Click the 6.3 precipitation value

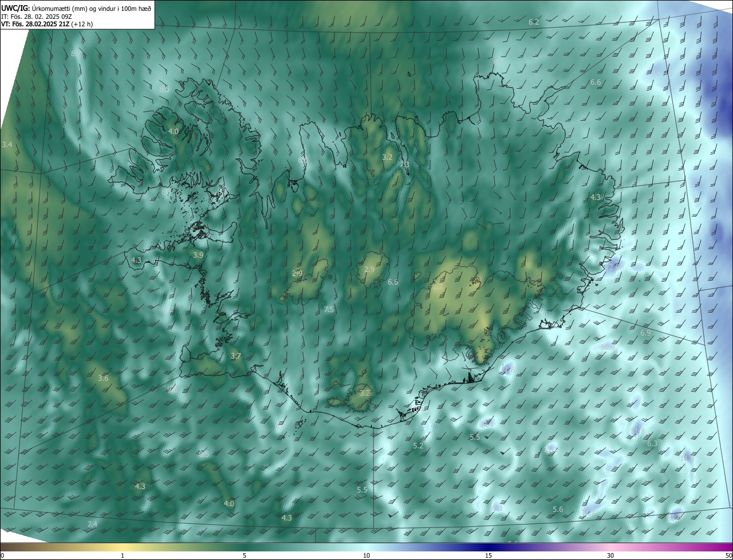pos(652,444)
